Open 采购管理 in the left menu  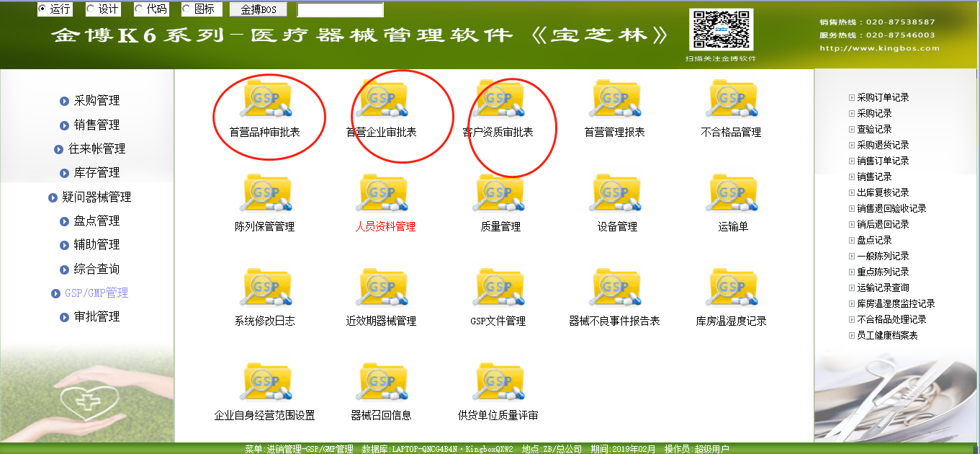click(96, 101)
